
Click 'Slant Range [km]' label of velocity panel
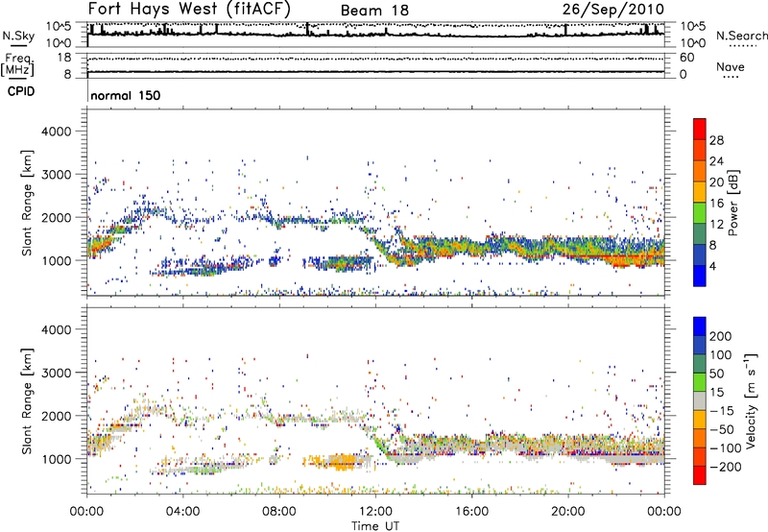tap(27, 400)
